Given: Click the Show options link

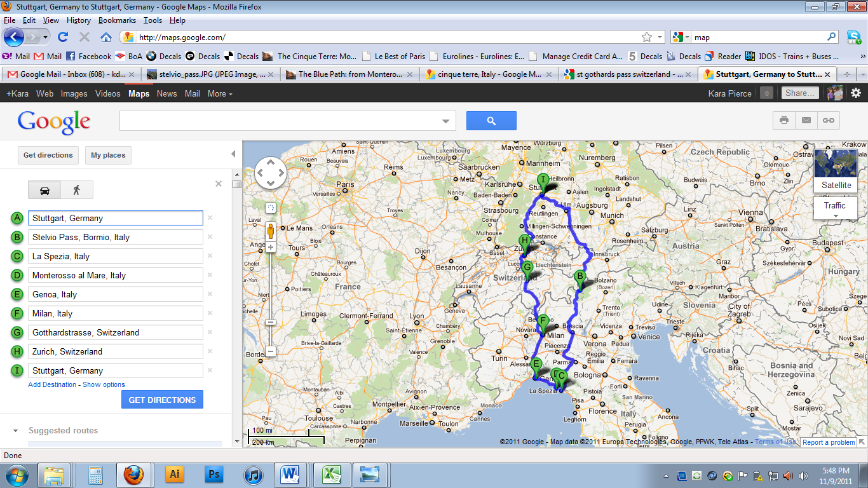Looking at the screenshot, I should tap(104, 384).
